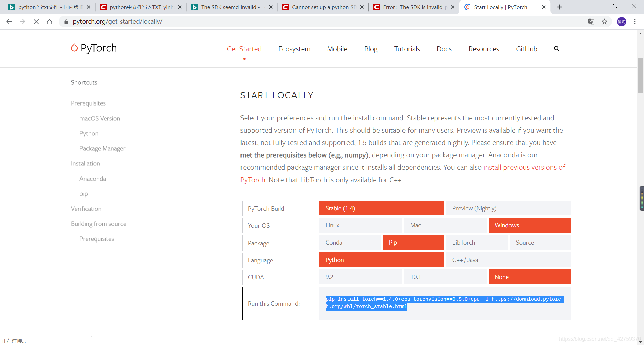Open Mobile nav item

[x=337, y=49]
